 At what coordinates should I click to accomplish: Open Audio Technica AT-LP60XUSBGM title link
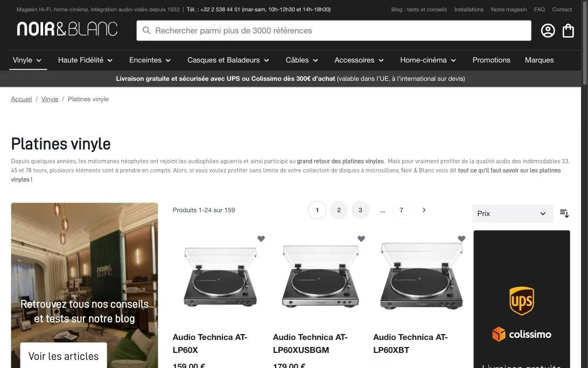[x=310, y=343]
